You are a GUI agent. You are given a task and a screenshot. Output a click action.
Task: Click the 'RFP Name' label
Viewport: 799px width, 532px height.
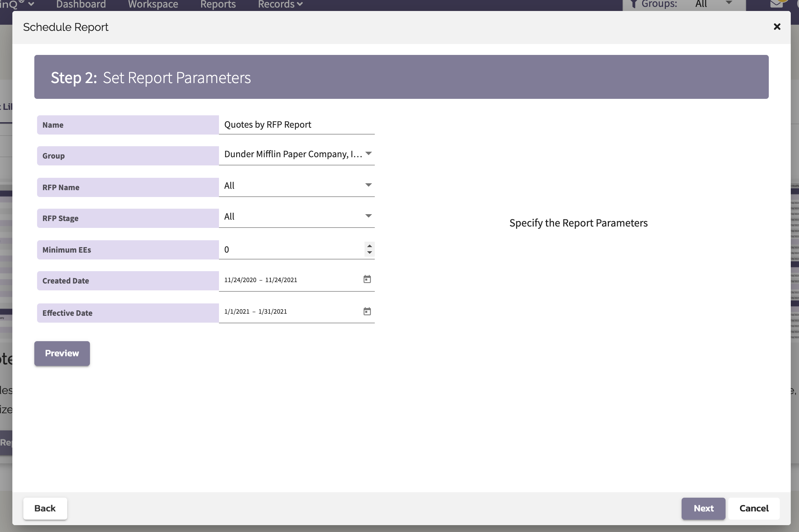point(61,187)
